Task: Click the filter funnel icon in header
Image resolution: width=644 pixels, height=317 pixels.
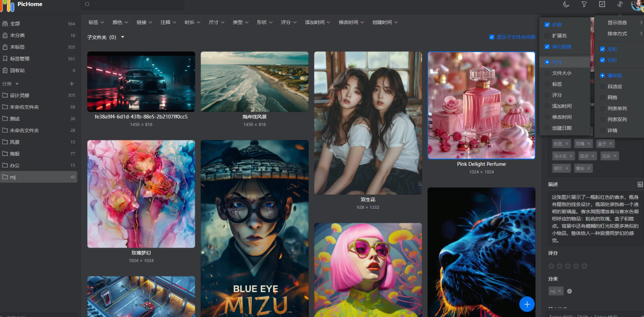Action: coord(584,4)
